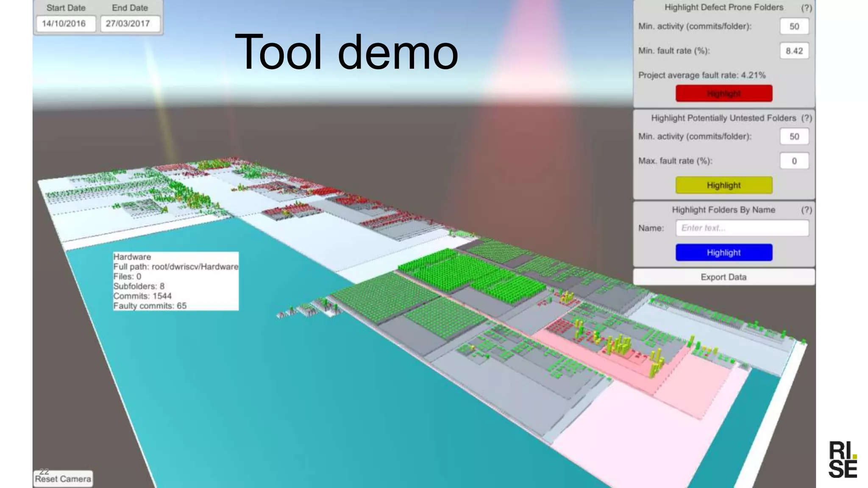Viewport: 868px width, 488px height.
Task: Focus the Name 'Enter text...' field
Action: click(742, 228)
